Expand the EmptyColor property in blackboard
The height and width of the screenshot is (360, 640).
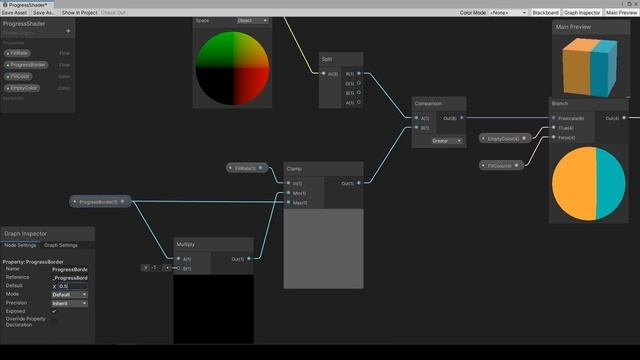tap(8, 88)
